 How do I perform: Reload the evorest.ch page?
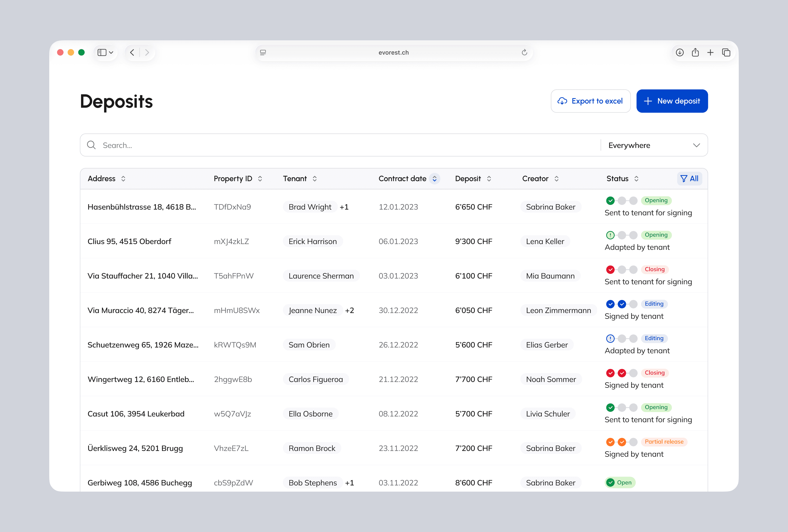tap(524, 52)
